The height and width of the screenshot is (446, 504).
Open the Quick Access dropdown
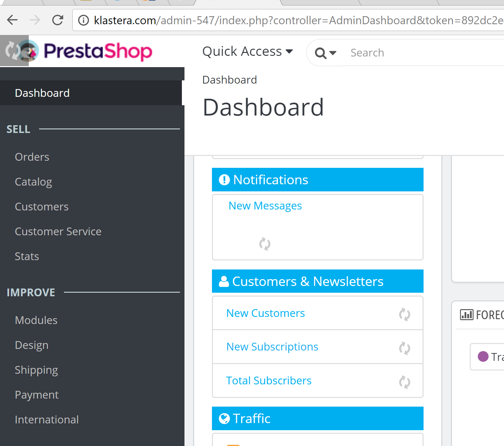click(247, 52)
